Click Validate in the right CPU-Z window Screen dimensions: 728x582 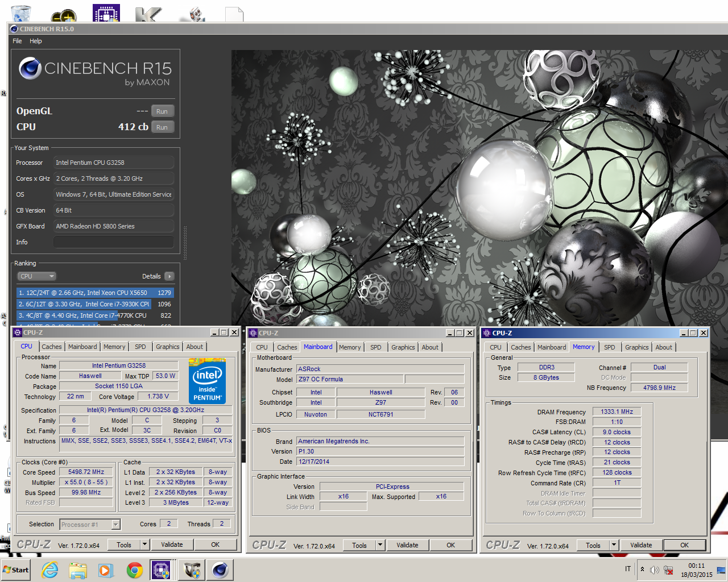pyautogui.click(x=641, y=545)
